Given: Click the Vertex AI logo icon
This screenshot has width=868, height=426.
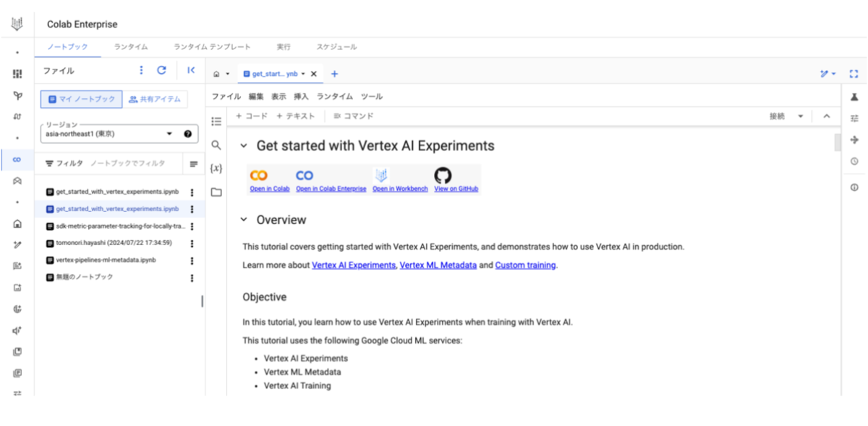Looking at the screenshot, I should click(17, 24).
